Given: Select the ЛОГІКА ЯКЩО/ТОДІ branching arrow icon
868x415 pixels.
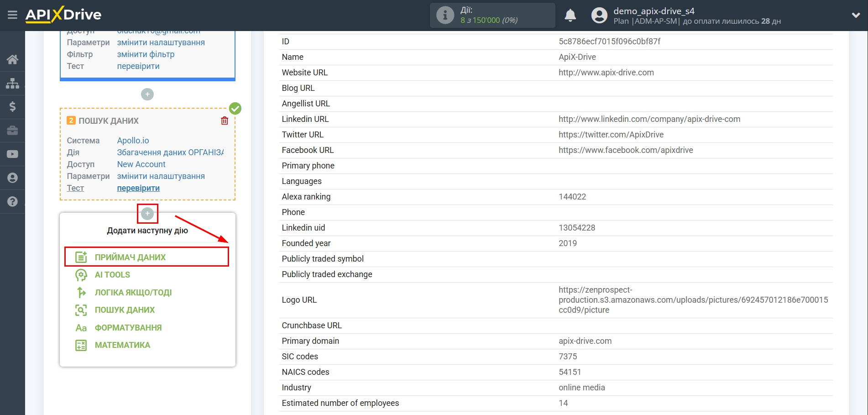Looking at the screenshot, I should click(x=81, y=292).
